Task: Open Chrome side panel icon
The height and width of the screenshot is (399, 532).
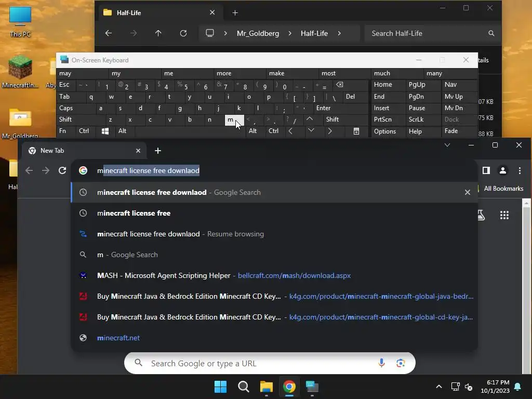Action: [x=486, y=170]
